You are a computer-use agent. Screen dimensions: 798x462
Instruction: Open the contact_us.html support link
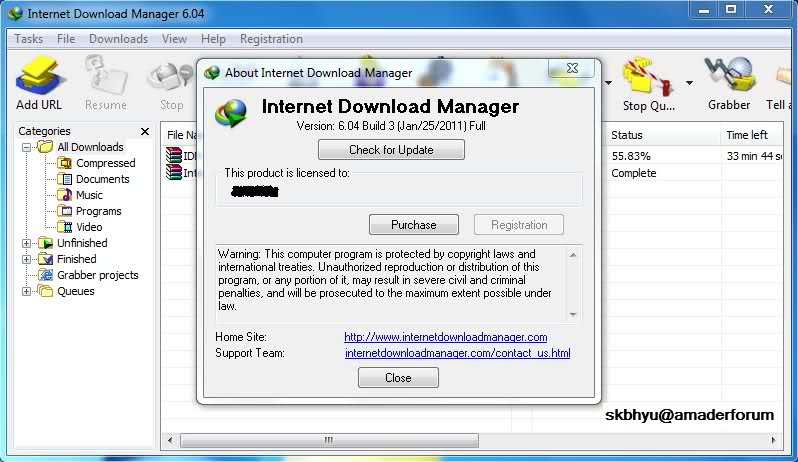pyautogui.click(x=458, y=353)
